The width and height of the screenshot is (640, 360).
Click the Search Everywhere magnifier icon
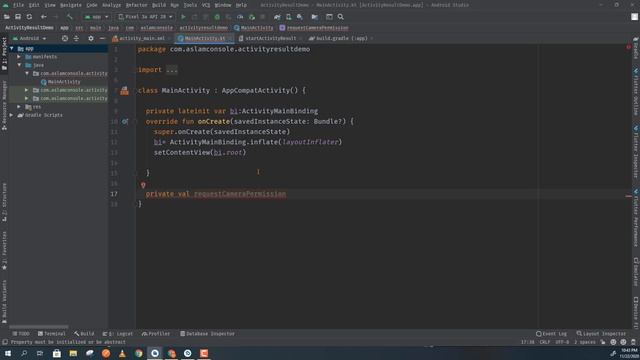pyautogui.click(x=340, y=17)
